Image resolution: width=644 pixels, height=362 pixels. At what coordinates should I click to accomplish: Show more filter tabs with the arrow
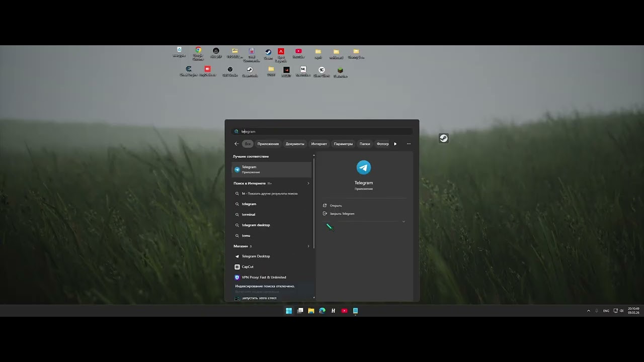[395, 144]
